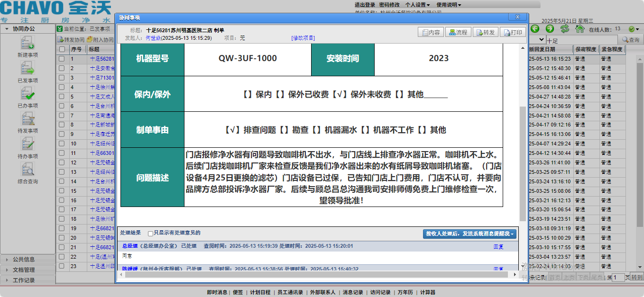
Task: Click the green refresh arrows icon
Action: coord(564,29)
